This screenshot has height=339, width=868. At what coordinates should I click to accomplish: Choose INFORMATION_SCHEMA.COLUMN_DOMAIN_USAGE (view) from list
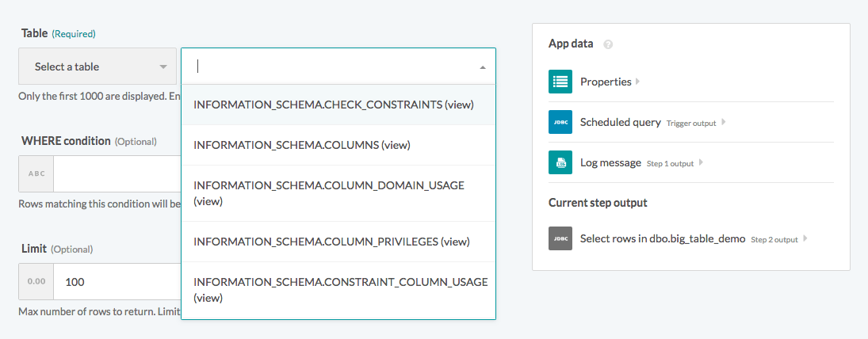coord(328,192)
